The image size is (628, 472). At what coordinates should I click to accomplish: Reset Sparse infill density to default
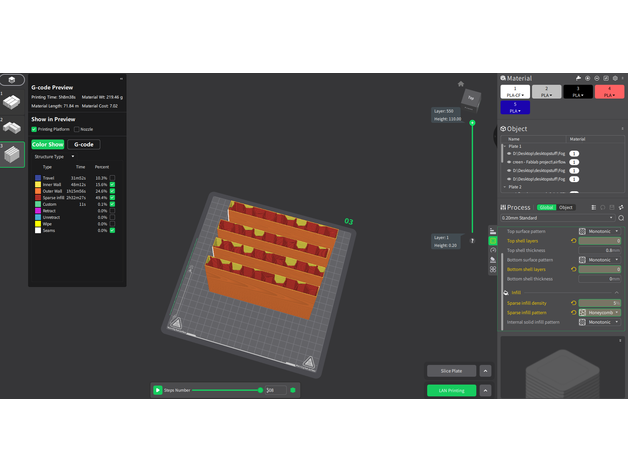(x=573, y=302)
